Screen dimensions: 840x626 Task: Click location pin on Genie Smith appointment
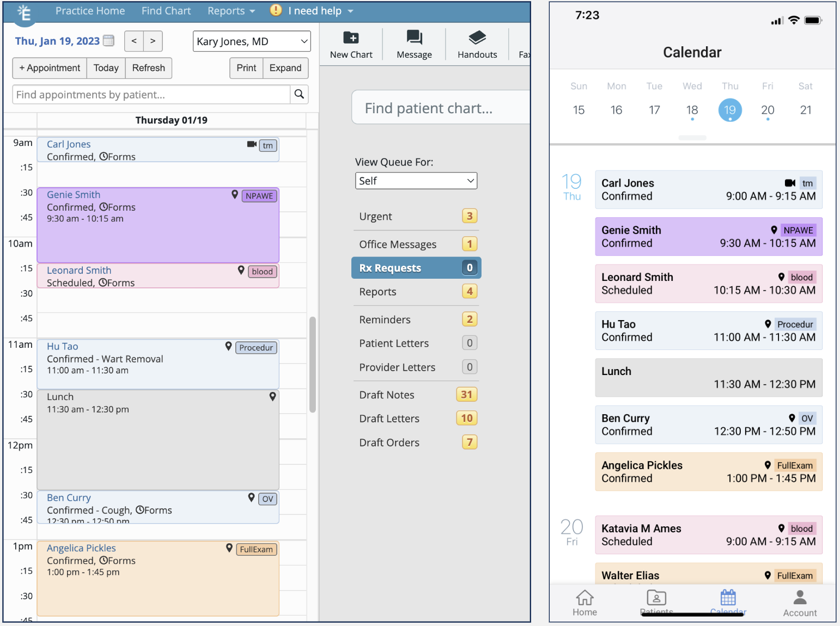[235, 195]
